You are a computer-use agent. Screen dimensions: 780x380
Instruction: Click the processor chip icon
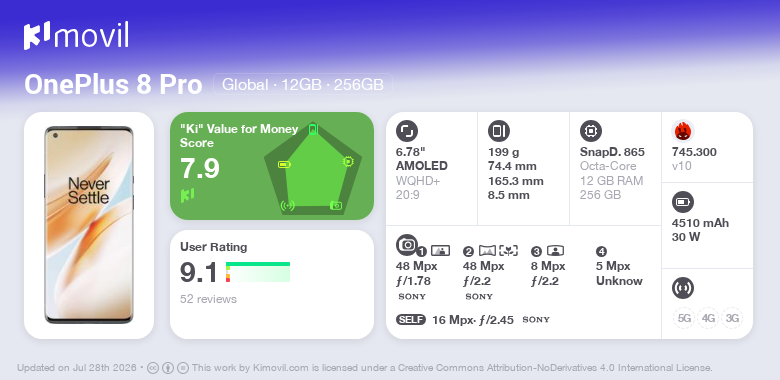[591, 131]
